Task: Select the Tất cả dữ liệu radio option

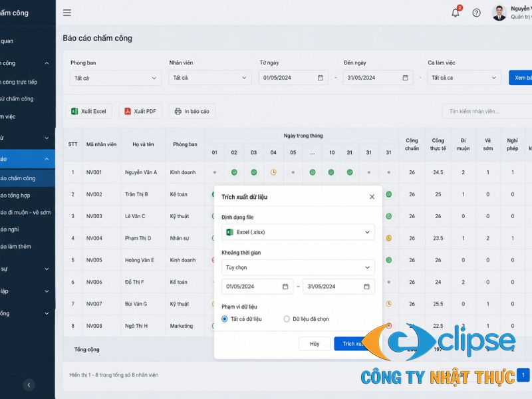Action: click(x=224, y=319)
